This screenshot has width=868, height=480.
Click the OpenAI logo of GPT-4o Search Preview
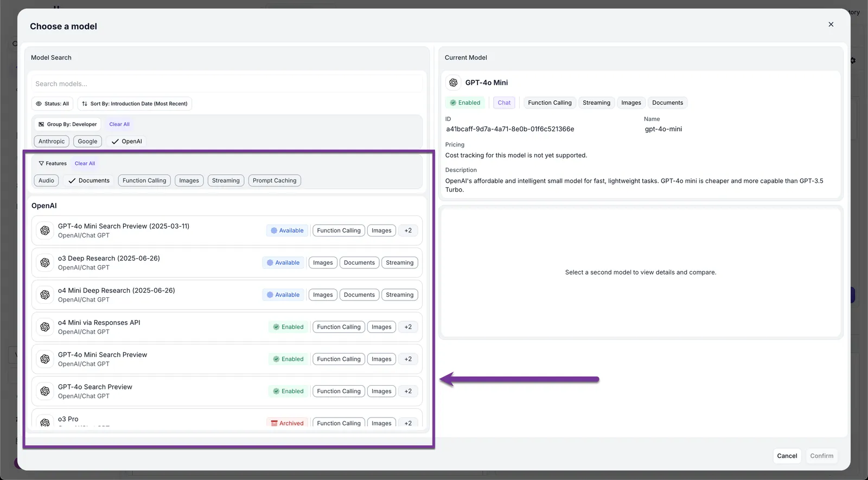(x=45, y=391)
